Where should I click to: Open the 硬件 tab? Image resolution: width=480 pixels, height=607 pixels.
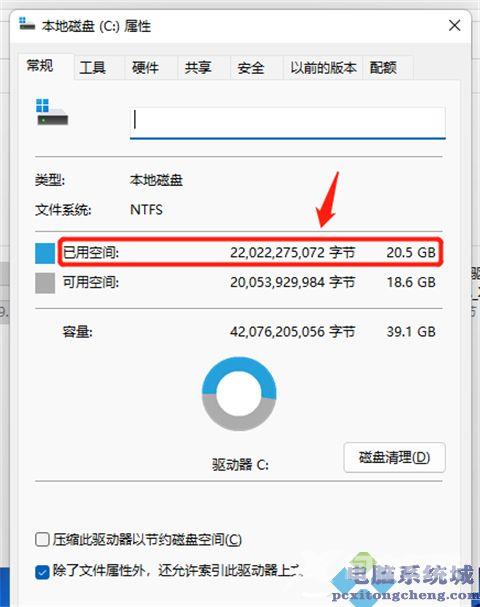pyautogui.click(x=145, y=68)
